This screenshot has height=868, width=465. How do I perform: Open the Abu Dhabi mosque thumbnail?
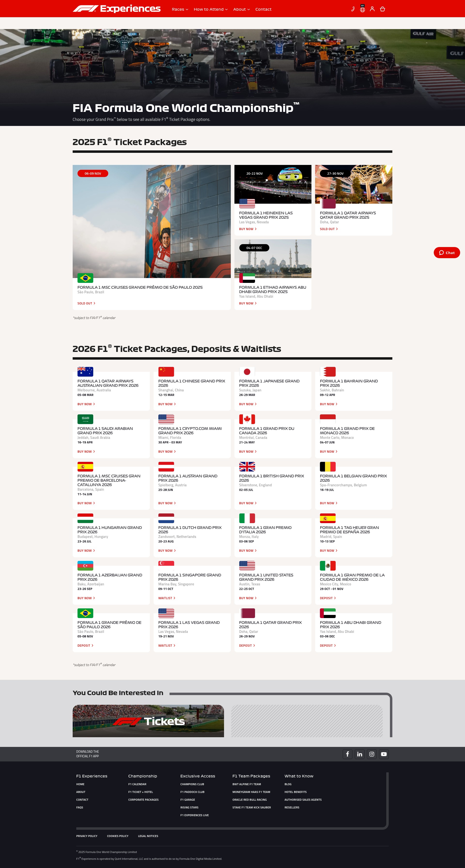click(273, 259)
